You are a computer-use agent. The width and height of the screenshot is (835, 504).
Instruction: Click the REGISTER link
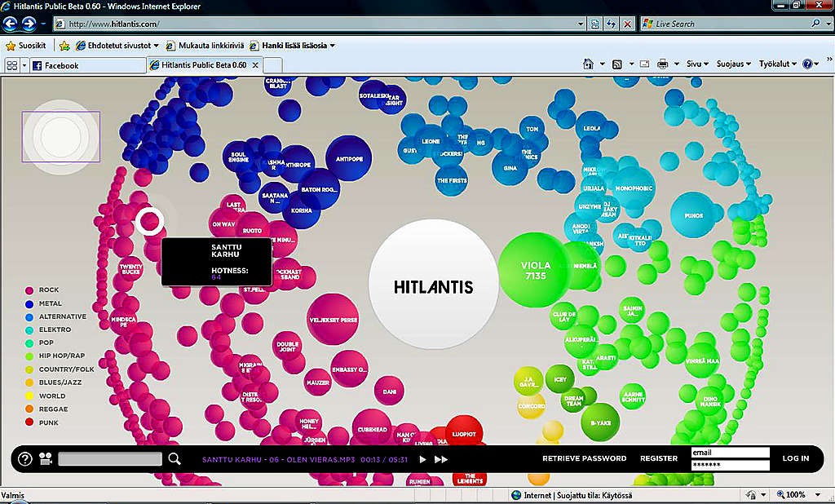659,458
